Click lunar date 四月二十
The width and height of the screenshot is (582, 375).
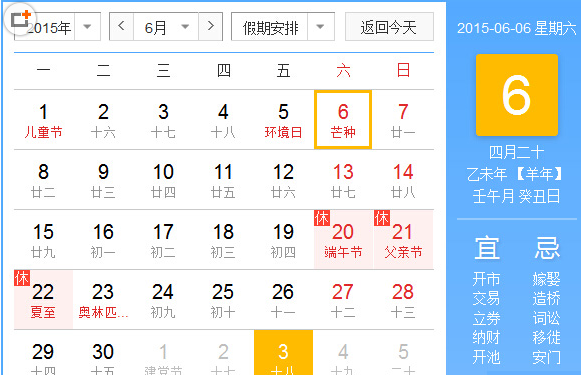pyautogui.click(x=516, y=152)
